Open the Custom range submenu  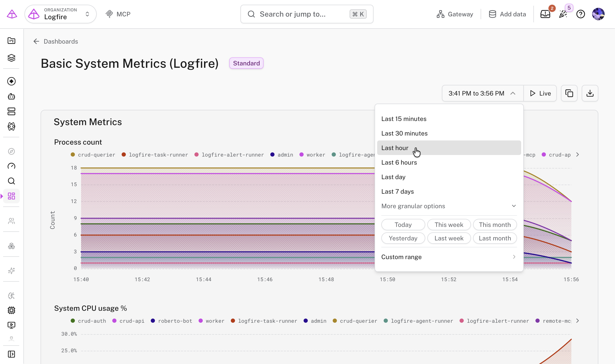point(449,257)
